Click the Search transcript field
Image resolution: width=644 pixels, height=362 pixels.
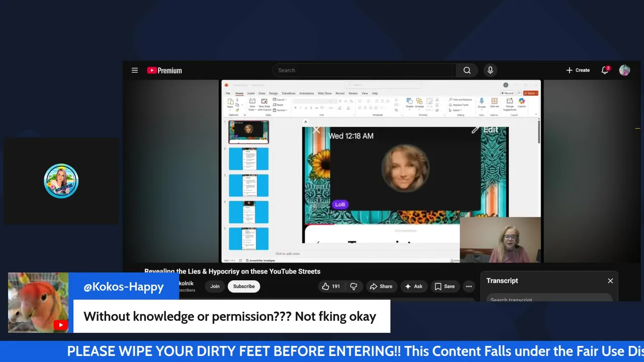548,299
